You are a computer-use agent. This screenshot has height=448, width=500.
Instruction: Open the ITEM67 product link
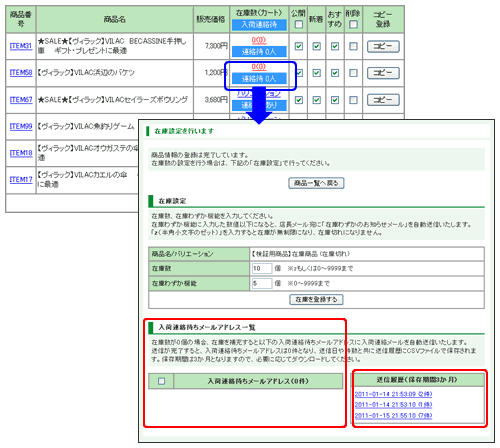(x=21, y=100)
